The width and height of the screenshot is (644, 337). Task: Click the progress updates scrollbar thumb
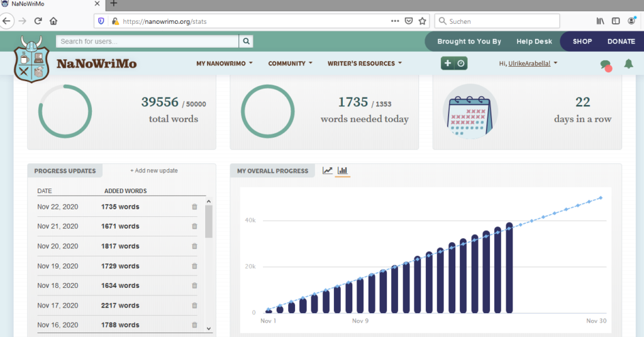pyautogui.click(x=209, y=221)
